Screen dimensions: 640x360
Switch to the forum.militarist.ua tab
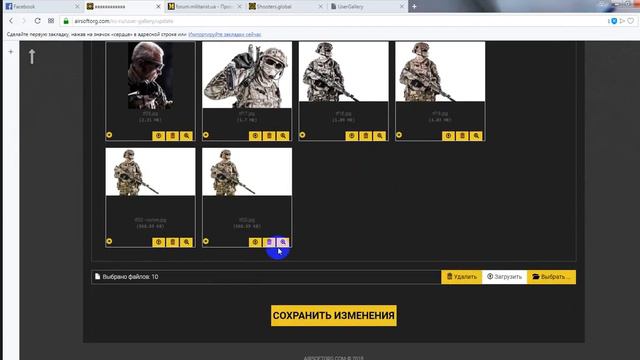204,6
